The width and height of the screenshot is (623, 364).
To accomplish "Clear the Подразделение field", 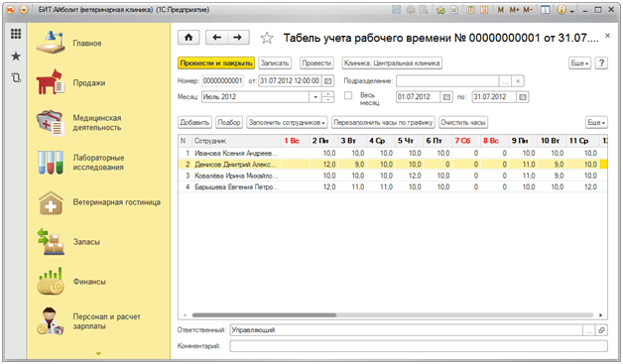I will coord(518,81).
